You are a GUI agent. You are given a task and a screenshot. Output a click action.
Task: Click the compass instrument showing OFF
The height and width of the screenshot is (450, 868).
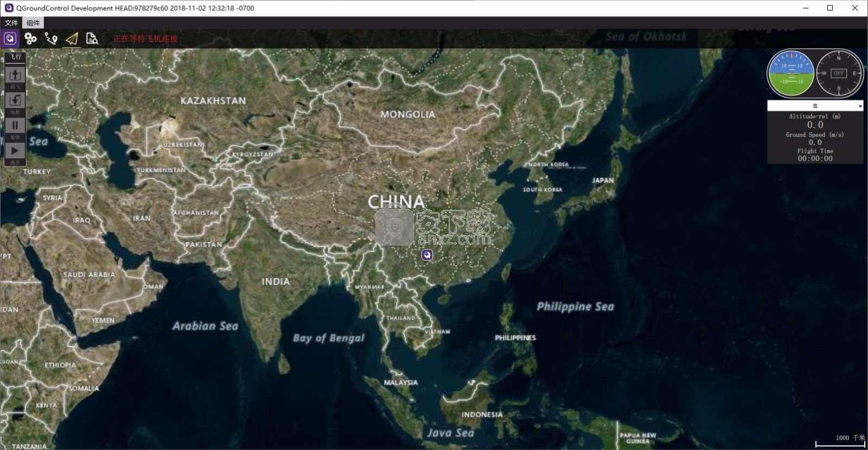click(x=839, y=73)
